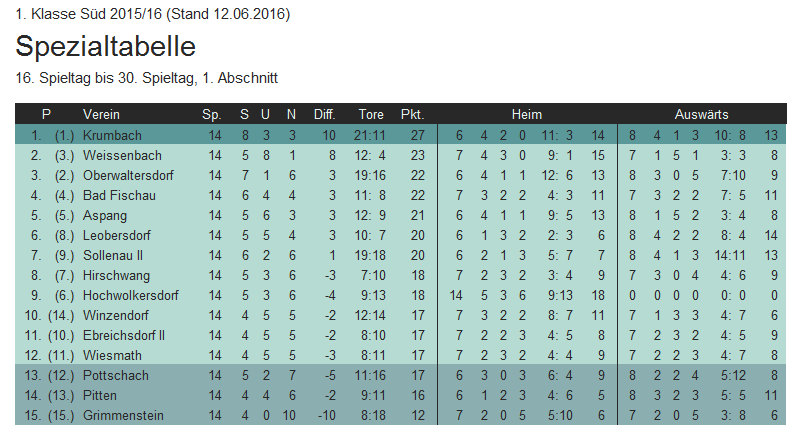The width and height of the screenshot is (801, 432).
Task: Select Oberwaltersdorf in the table
Action: click(x=129, y=175)
